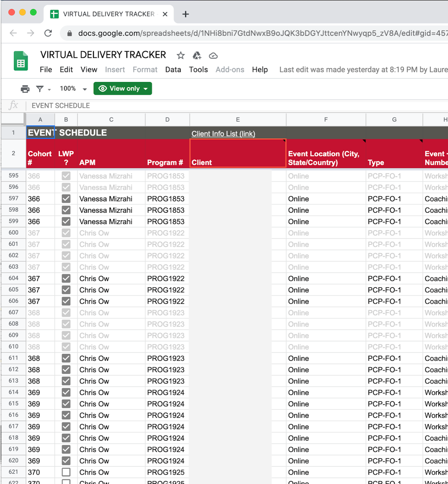The width and height of the screenshot is (448, 484).
Task: Click cell PROG1924 in row 614
Action: 167,392
